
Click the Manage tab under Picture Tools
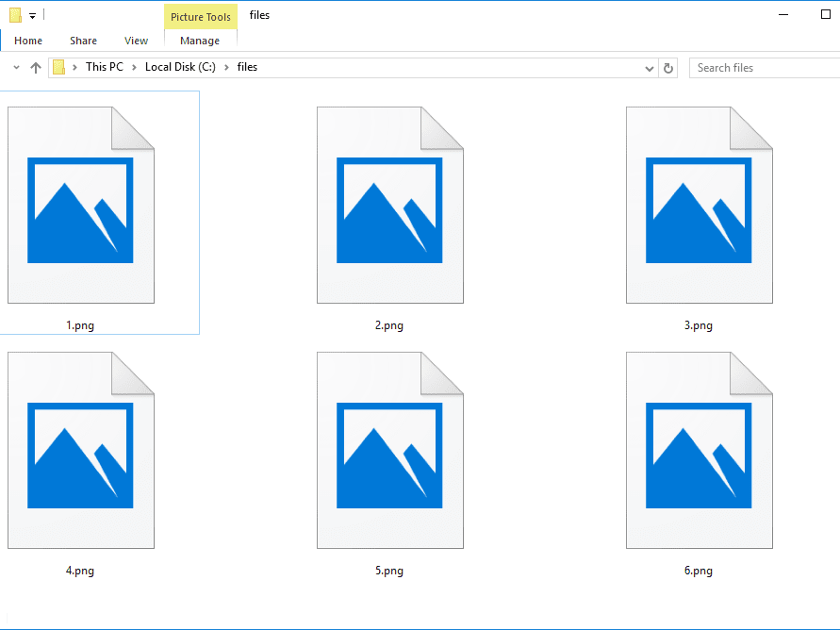200,41
